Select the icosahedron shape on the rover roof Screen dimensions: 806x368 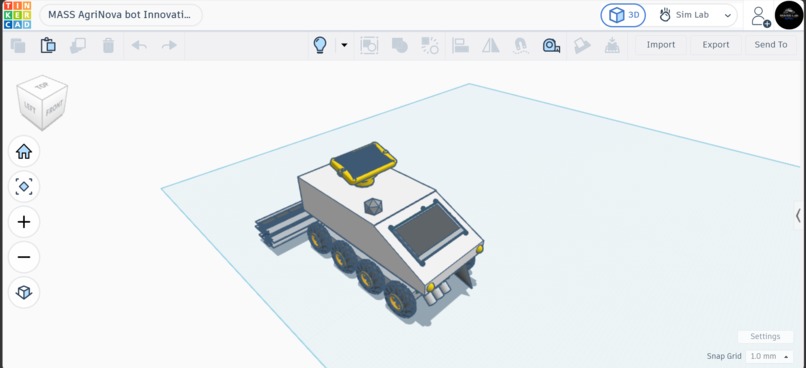tap(373, 207)
